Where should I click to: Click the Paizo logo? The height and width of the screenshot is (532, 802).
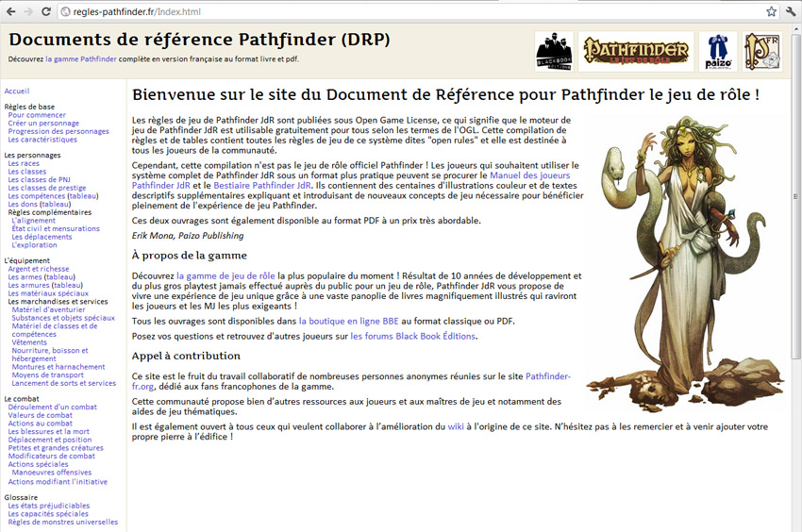(717, 52)
